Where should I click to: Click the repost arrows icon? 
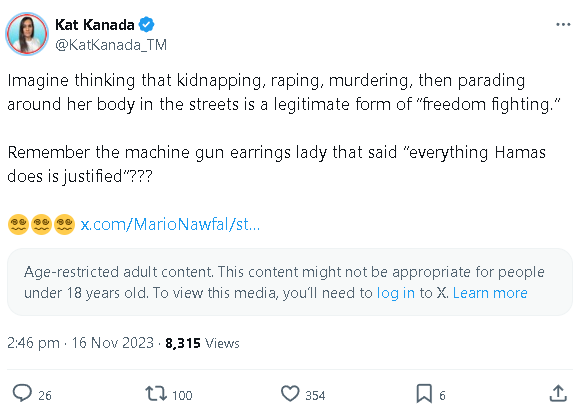point(156,393)
